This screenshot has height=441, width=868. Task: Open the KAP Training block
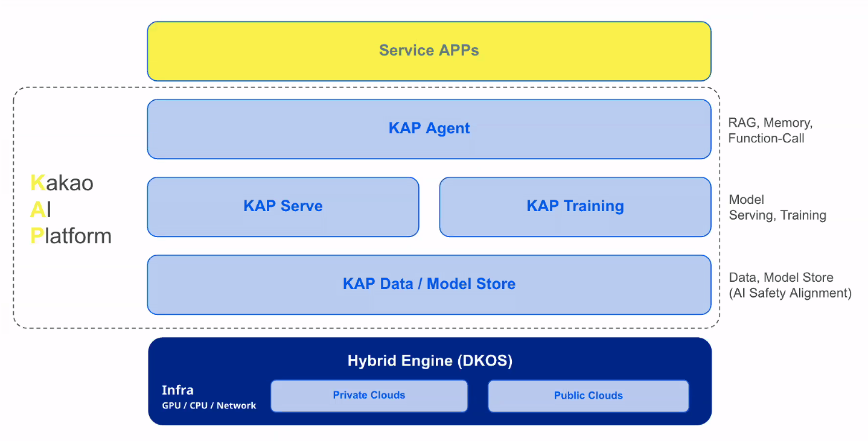tap(575, 207)
